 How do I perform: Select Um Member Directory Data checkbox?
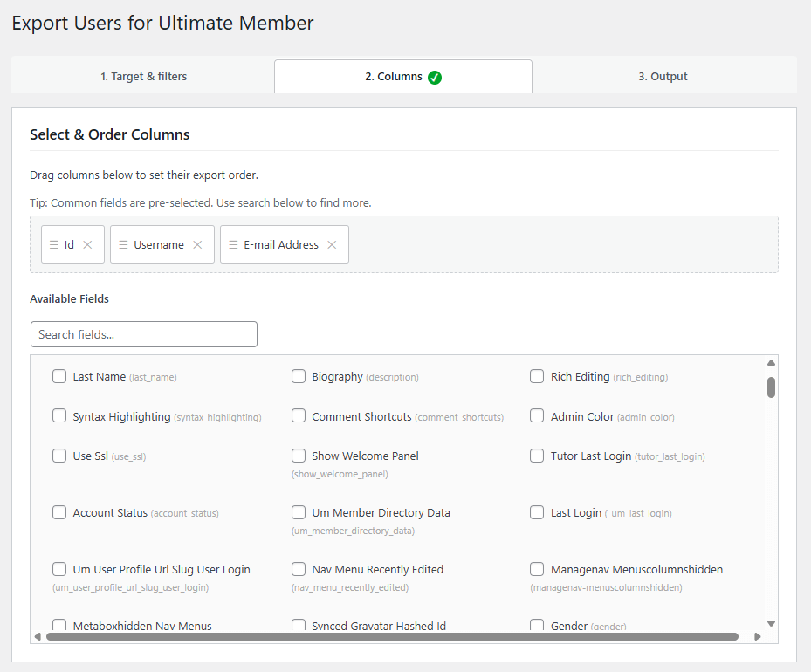tap(299, 512)
